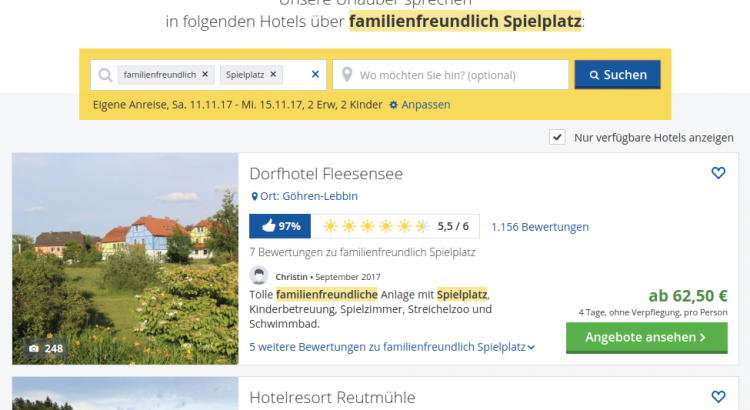The height and width of the screenshot is (410, 750).
Task: Click the location pin in destination field
Action: pyautogui.click(x=347, y=75)
